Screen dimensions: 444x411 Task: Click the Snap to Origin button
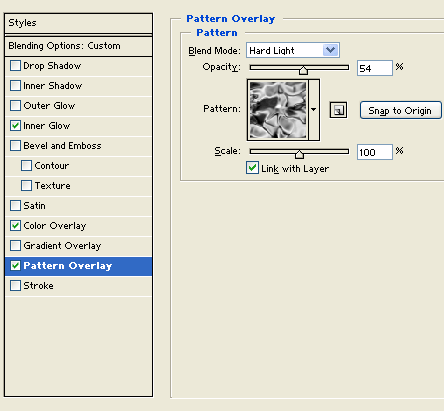point(401,110)
